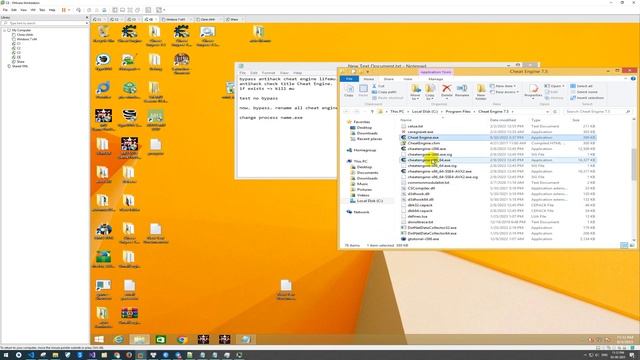Click the Library search field in VMware

click(45, 23)
